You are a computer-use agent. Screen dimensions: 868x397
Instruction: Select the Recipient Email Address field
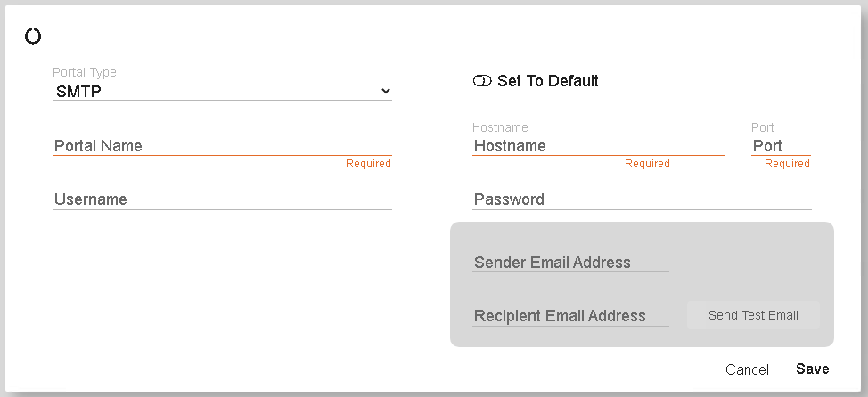(570, 316)
